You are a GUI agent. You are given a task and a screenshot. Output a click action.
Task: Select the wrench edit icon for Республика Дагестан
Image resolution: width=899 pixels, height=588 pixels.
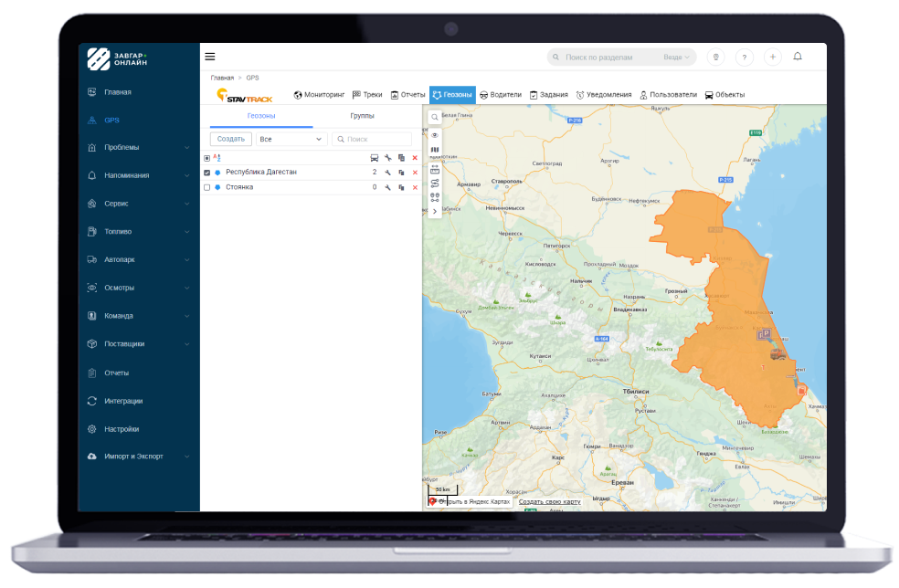click(x=387, y=172)
